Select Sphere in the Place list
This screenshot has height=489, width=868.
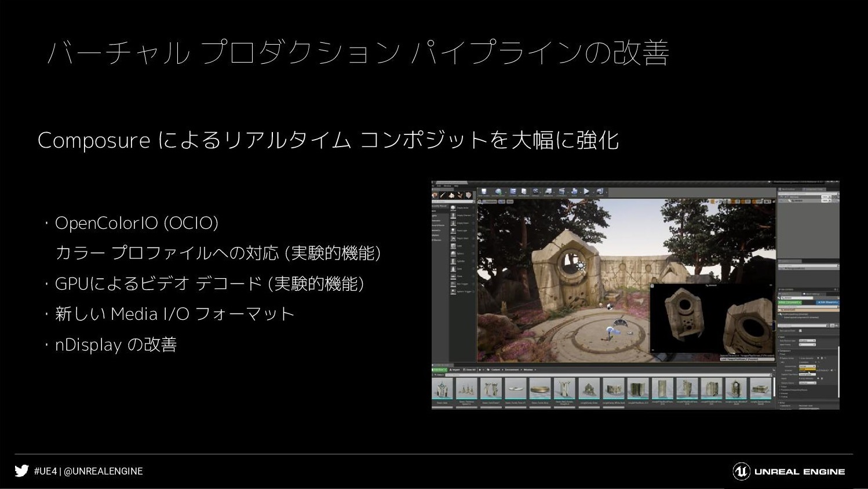tap(462, 254)
